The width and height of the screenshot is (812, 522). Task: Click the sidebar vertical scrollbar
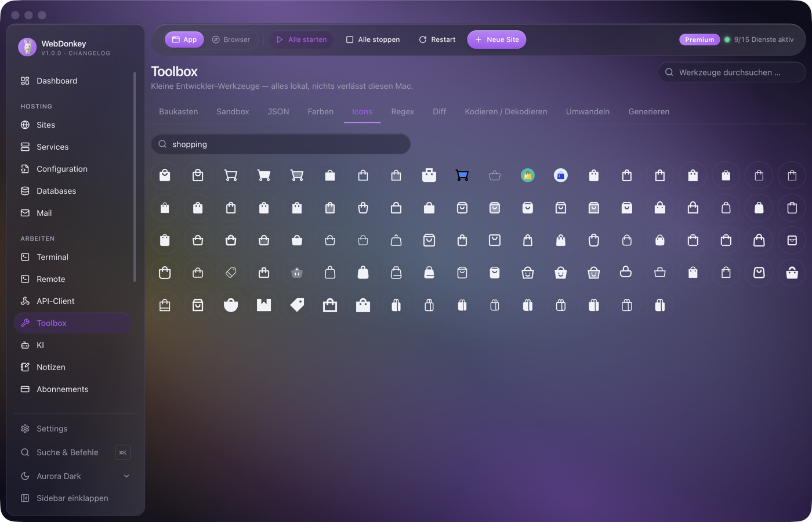(x=135, y=177)
